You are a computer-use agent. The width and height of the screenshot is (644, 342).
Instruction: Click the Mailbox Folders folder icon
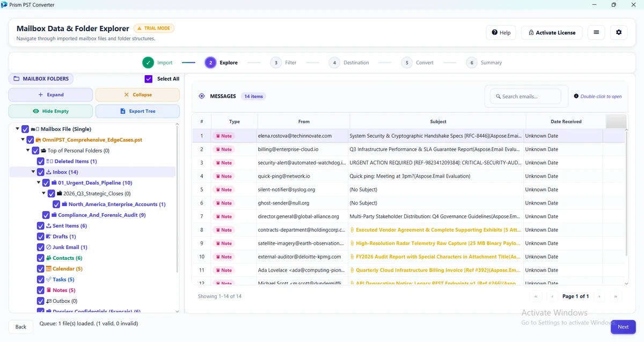point(16,78)
